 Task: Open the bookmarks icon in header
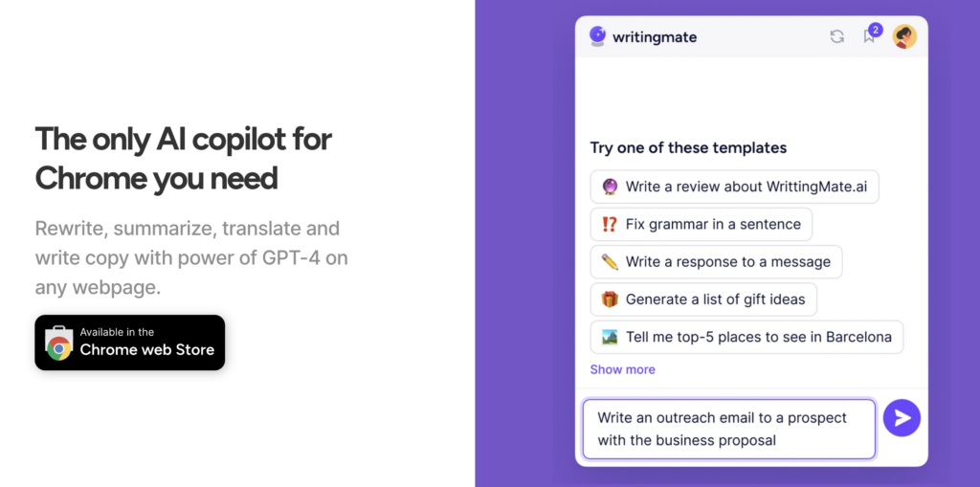coord(868,38)
